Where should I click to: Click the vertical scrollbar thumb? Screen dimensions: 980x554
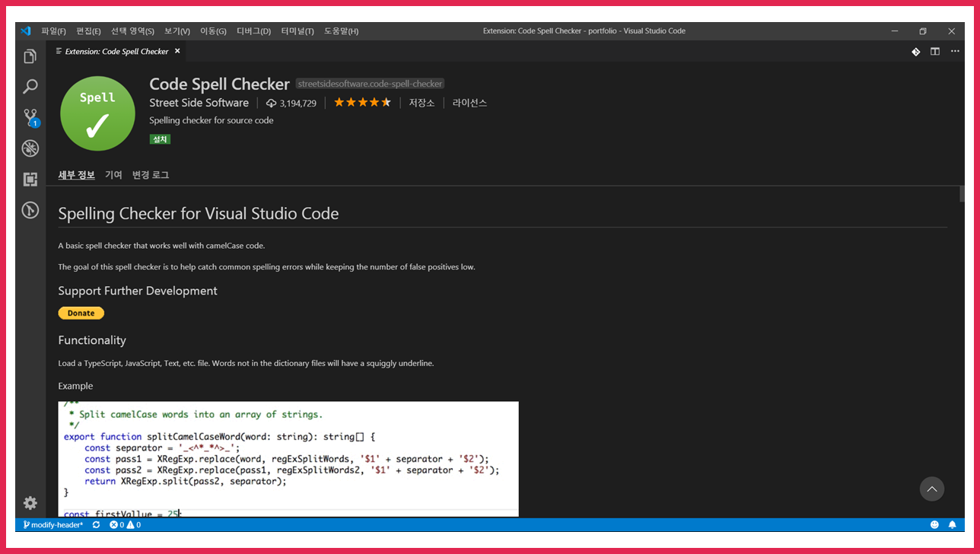(962, 193)
